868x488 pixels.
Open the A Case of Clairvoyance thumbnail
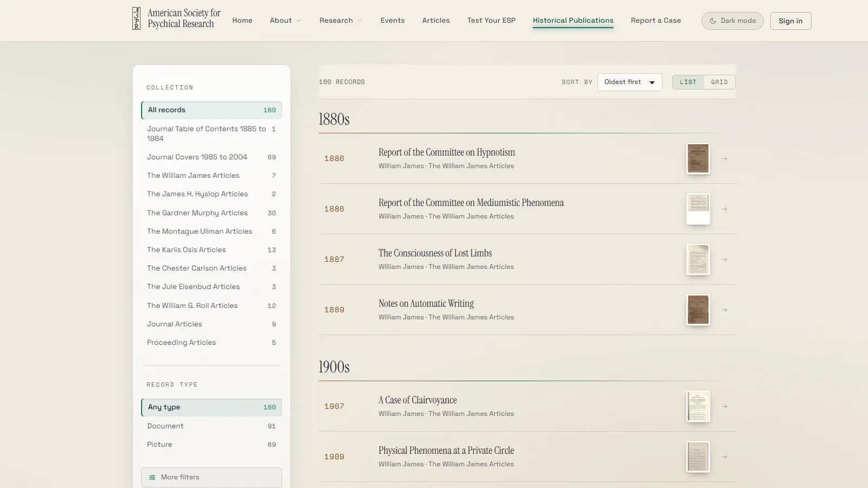(x=698, y=406)
